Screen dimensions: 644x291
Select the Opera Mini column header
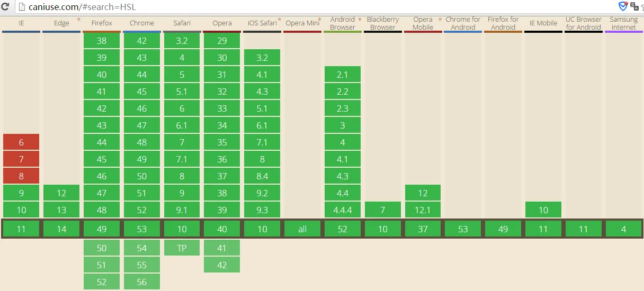[302, 23]
